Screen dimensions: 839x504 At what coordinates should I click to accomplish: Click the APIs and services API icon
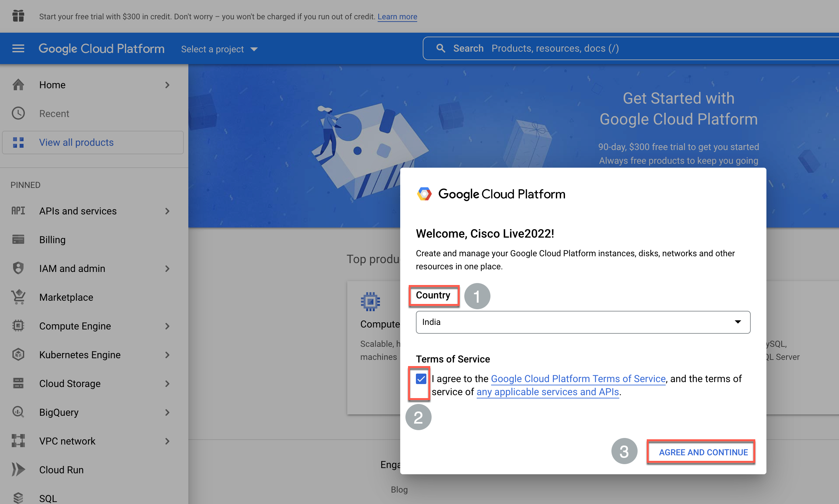coord(18,211)
